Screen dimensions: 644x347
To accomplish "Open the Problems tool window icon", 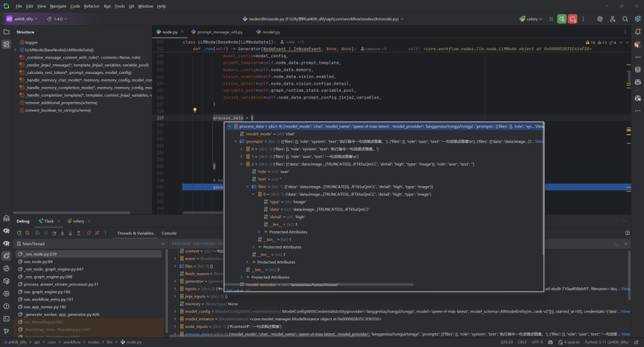I will pos(6,306).
